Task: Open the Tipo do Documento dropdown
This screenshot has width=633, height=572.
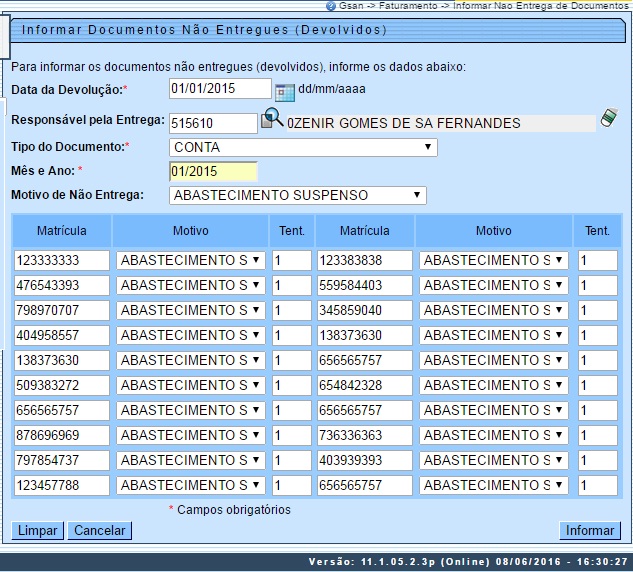Action: point(303,147)
